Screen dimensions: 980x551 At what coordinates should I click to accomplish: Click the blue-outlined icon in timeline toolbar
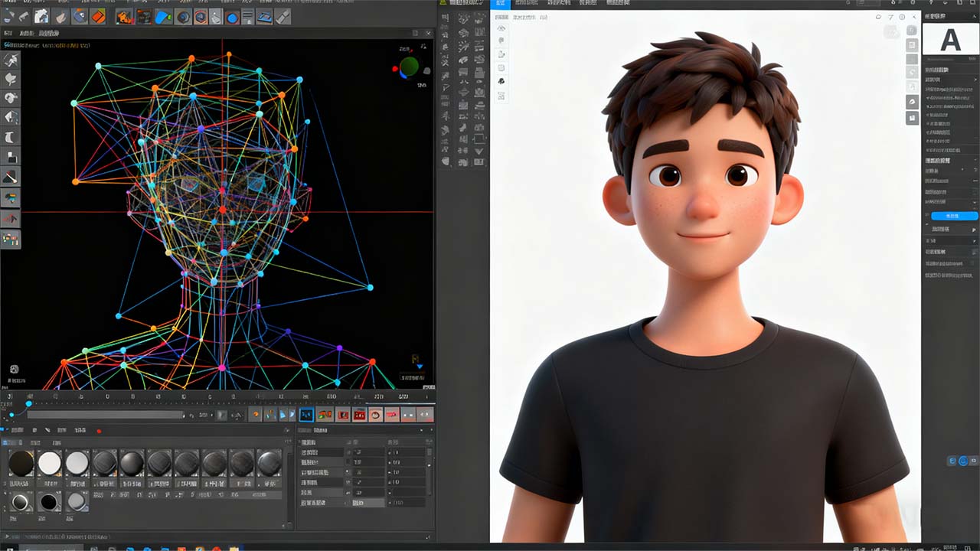coord(306,415)
